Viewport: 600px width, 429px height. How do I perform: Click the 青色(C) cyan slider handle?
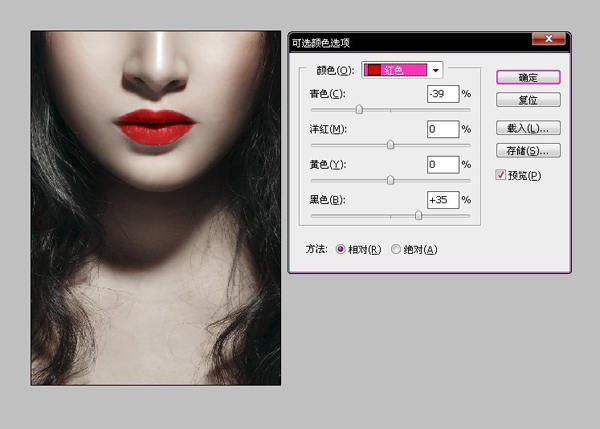[x=359, y=109]
